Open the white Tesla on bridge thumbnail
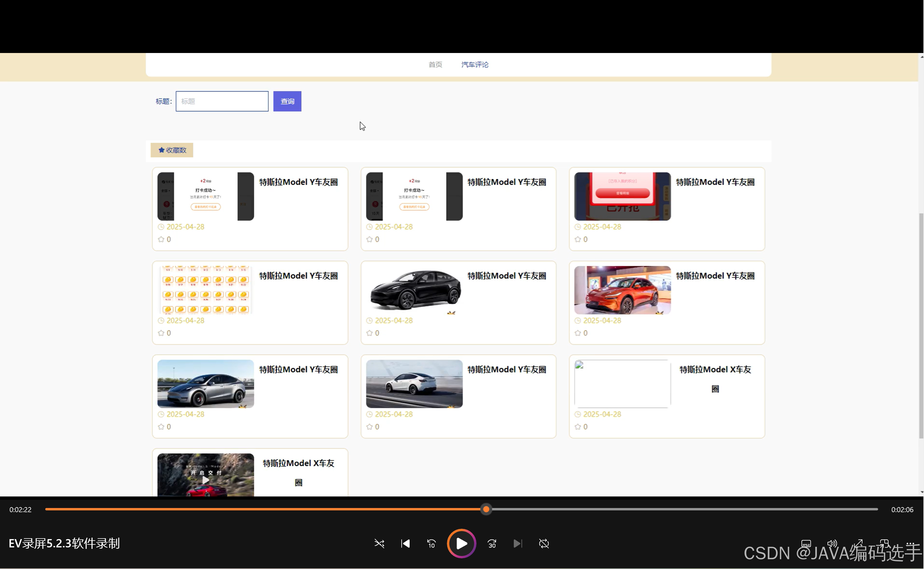The height and width of the screenshot is (569, 924). [414, 384]
